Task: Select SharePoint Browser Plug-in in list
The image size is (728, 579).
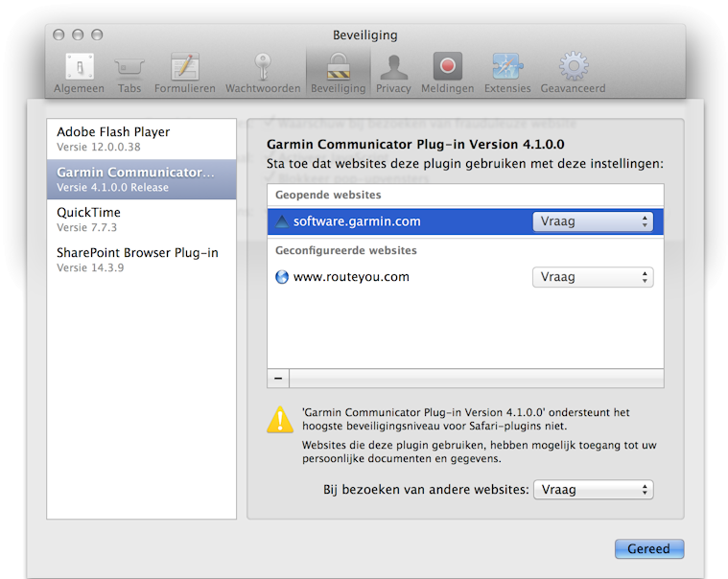Action: [142, 260]
